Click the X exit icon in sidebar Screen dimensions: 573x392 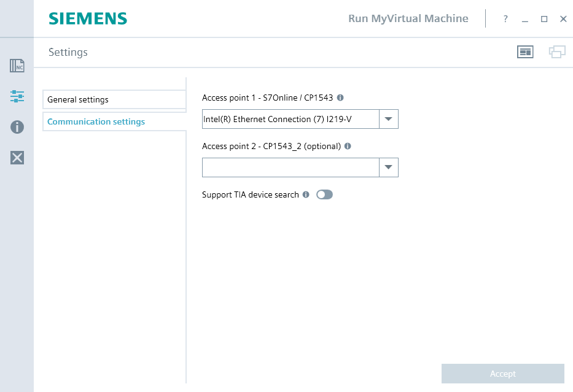(x=17, y=158)
